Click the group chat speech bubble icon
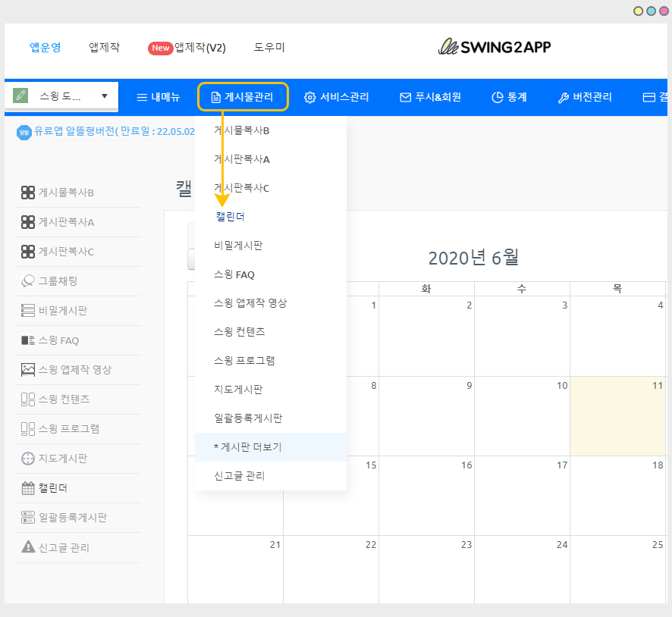The image size is (672, 617). pos(28,281)
